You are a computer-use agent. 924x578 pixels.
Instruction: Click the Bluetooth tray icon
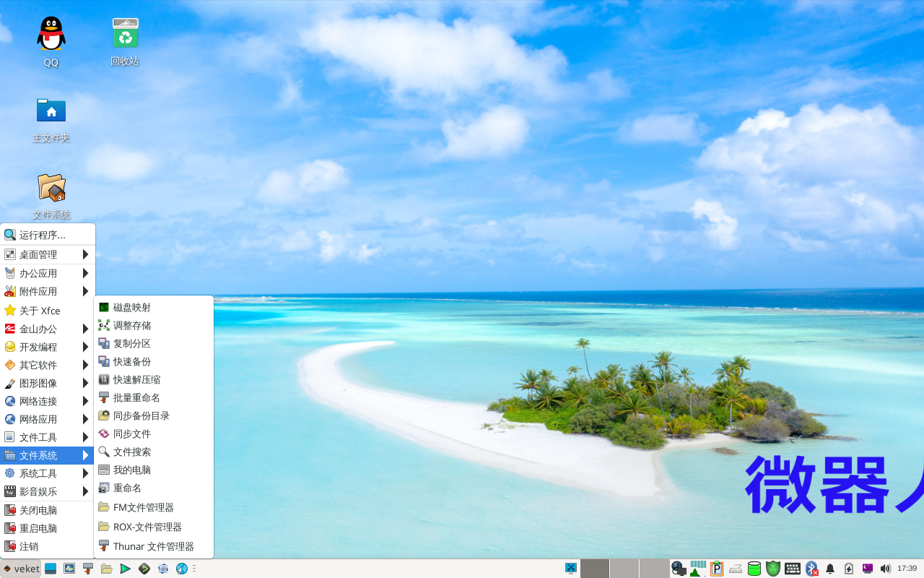click(x=811, y=569)
